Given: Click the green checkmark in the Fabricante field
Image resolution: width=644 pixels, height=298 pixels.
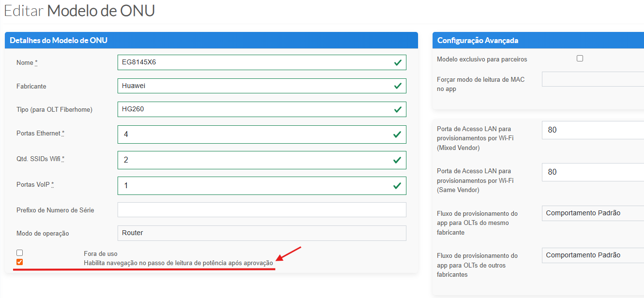Looking at the screenshot, I should click(x=398, y=86).
